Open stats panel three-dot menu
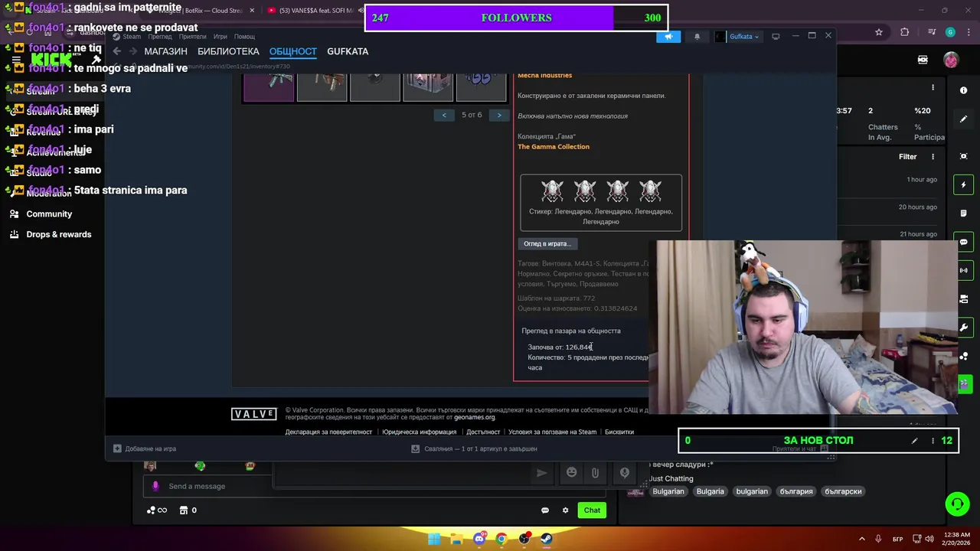 point(933,88)
